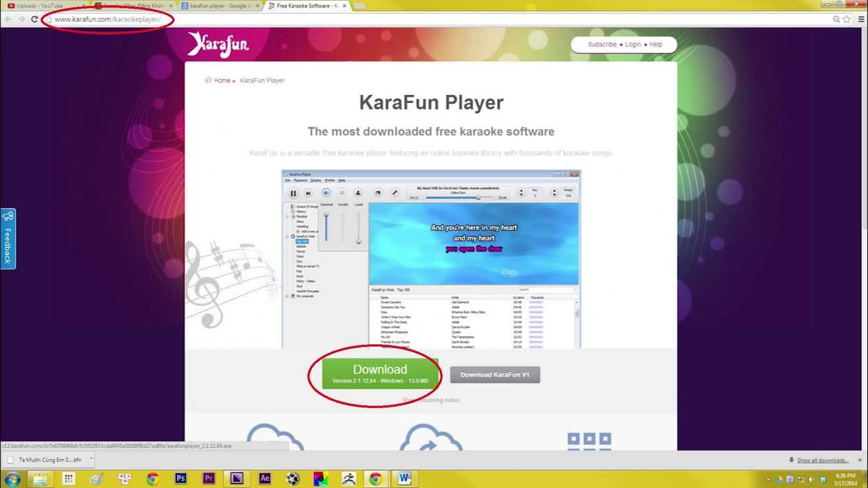Click the home icon in breadcrumb
This screenshot has width=868, height=488.
point(208,80)
